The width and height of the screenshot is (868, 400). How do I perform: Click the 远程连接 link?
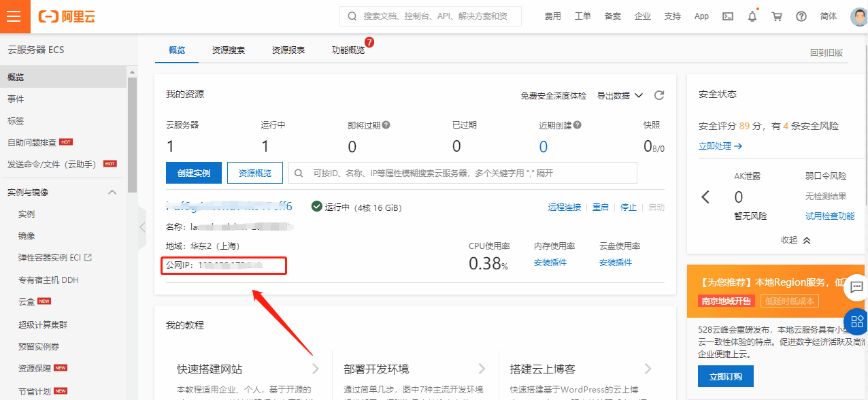point(565,207)
